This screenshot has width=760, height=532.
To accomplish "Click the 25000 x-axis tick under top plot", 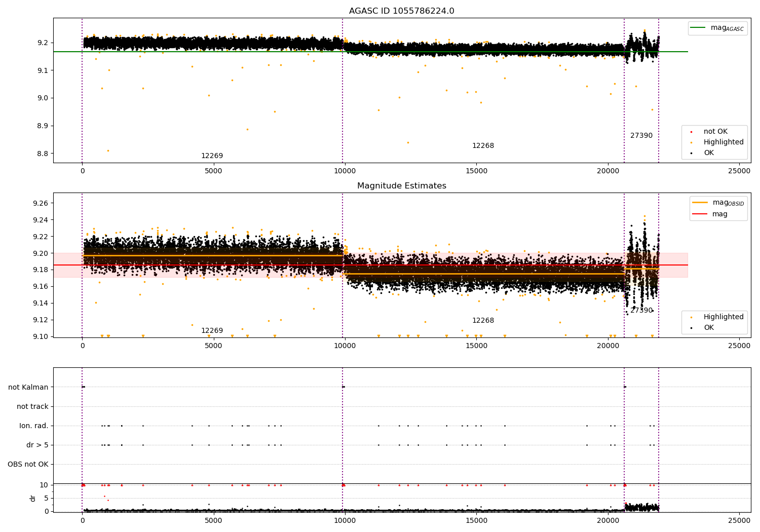I will 739,171.
